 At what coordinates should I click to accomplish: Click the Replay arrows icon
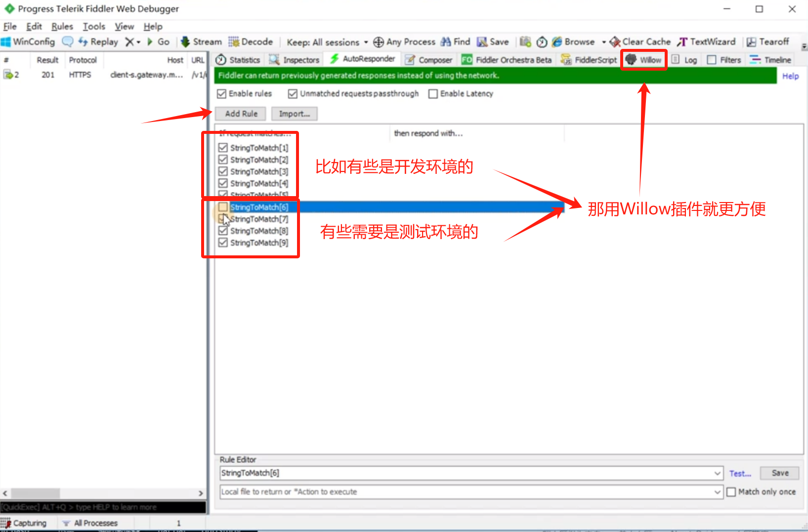pyautogui.click(x=83, y=42)
